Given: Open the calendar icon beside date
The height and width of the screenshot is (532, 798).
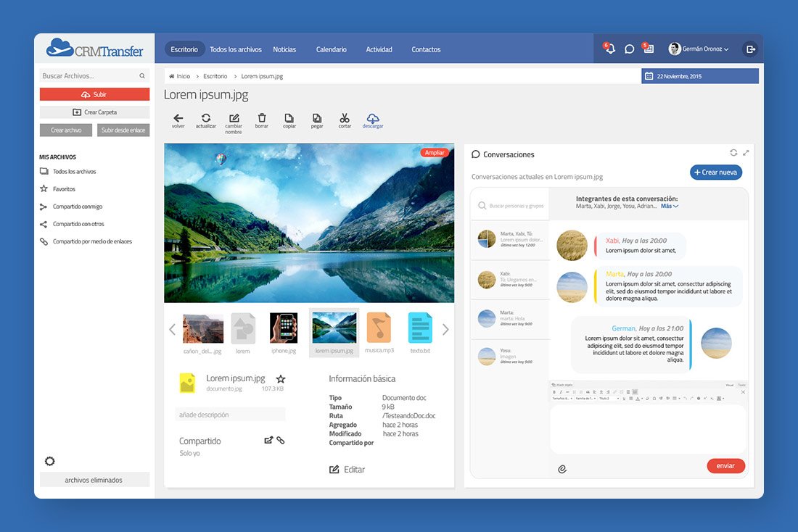Looking at the screenshot, I should pos(649,76).
